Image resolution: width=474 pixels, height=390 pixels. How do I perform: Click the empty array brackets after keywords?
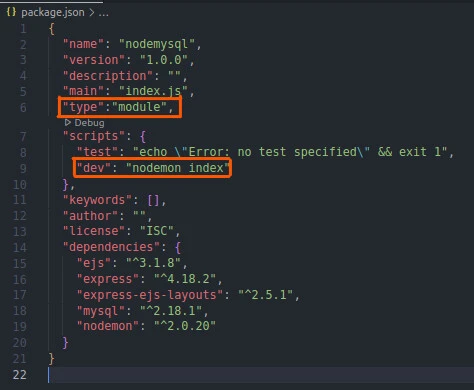coord(153,200)
